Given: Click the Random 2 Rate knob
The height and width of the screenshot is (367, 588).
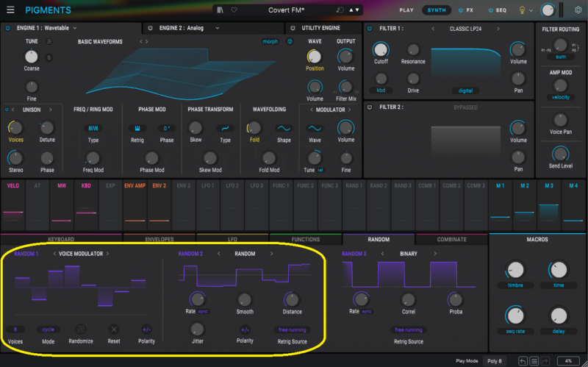Looking at the screenshot, I should [x=197, y=299].
